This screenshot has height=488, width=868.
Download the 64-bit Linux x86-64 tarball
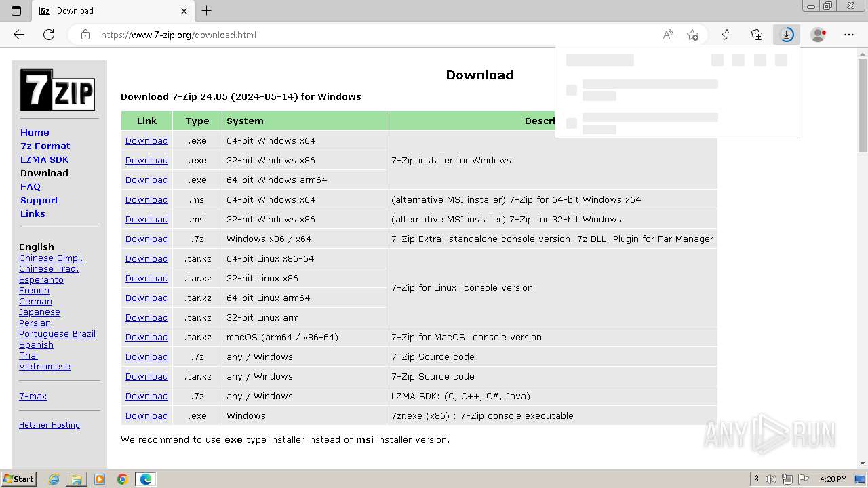click(x=146, y=258)
